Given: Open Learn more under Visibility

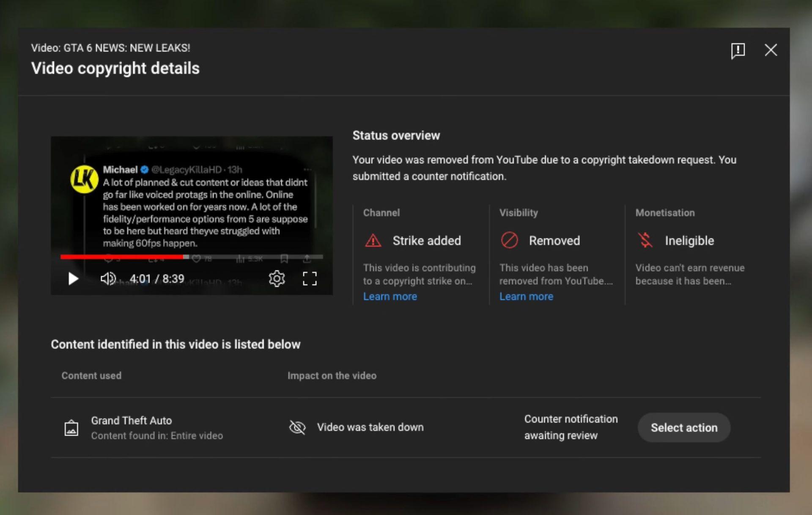Looking at the screenshot, I should (526, 296).
